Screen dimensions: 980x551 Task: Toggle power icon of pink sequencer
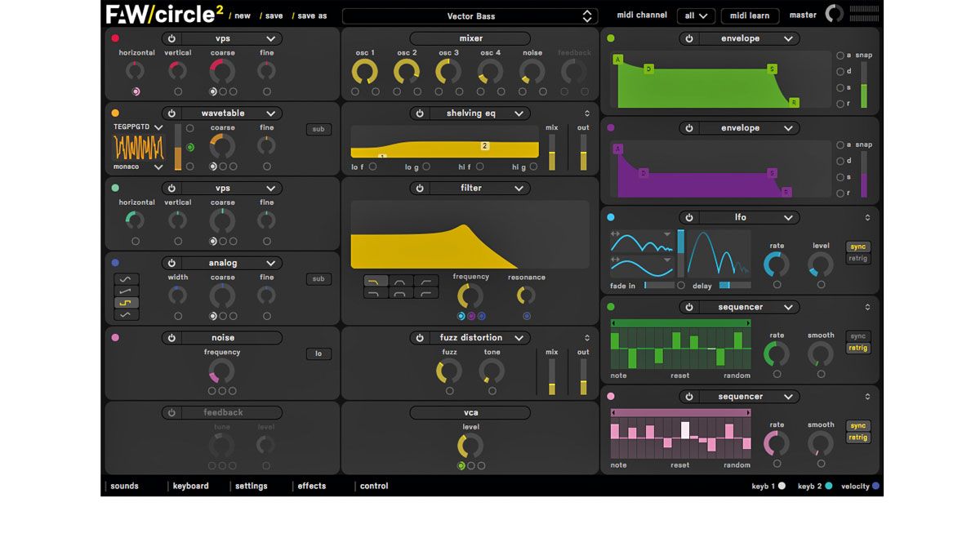point(689,397)
